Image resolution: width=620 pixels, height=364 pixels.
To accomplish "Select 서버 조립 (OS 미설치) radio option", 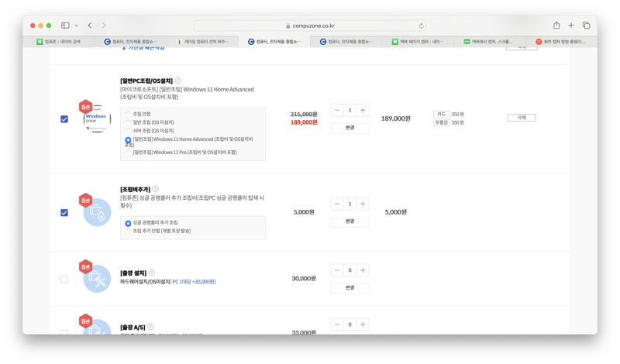I will point(128,131).
